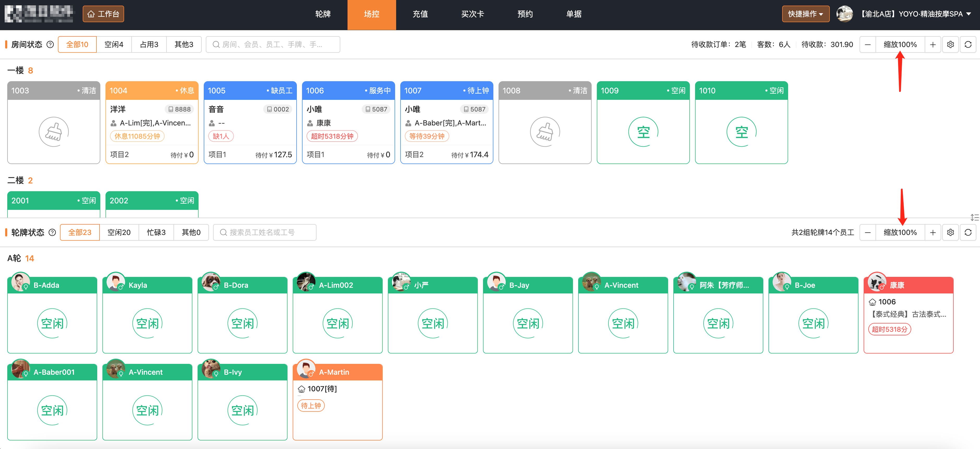
Task: Refresh the rotation status panel
Action: coord(968,232)
